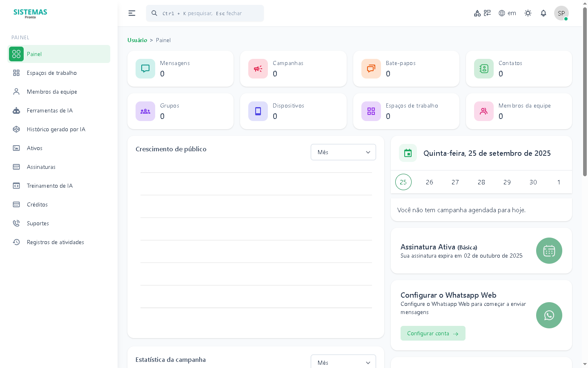Switch theme using the sun icon
Screen dimensions: 588x368
(x=528, y=13)
